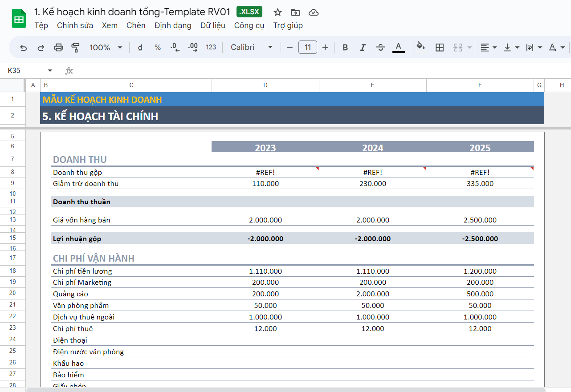Click the document title to rename it
The image size is (571, 392).
[x=132, y=12]
